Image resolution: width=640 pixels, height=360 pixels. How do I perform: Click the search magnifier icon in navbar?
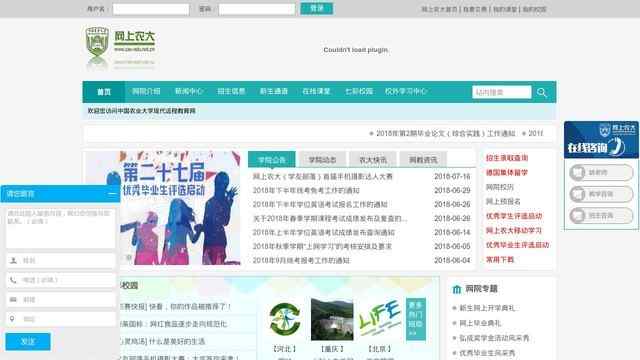point(542,92)
